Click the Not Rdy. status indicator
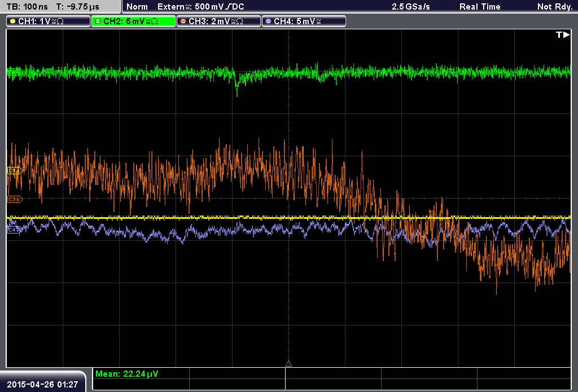 555,7
